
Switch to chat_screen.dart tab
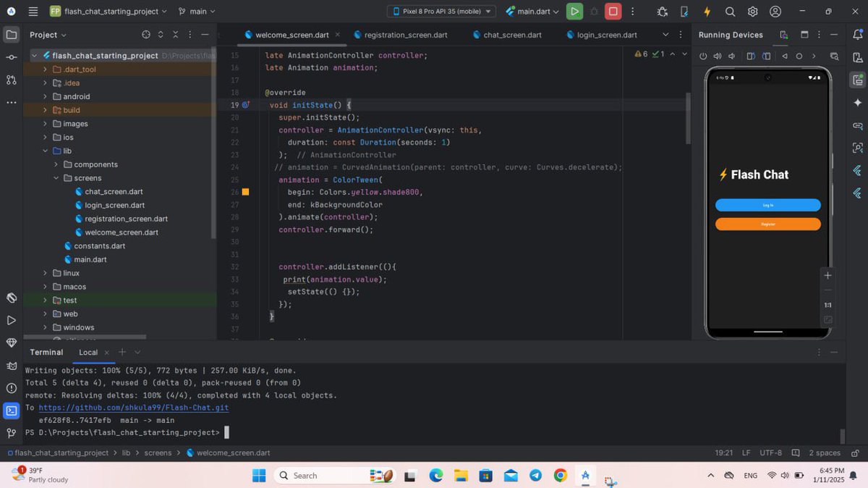[506, 35]
